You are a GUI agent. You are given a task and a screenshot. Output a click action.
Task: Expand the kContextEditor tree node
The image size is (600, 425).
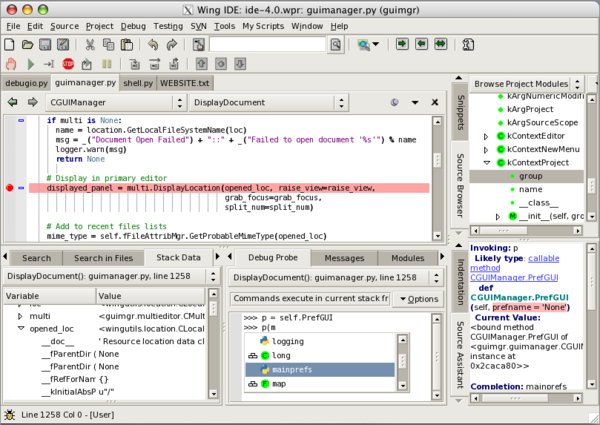(486, 135)
